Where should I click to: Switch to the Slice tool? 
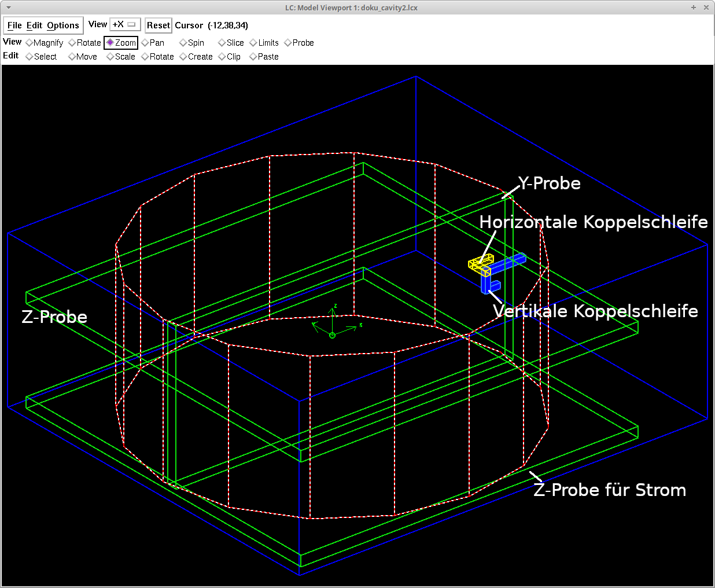[x=230, y=42]
